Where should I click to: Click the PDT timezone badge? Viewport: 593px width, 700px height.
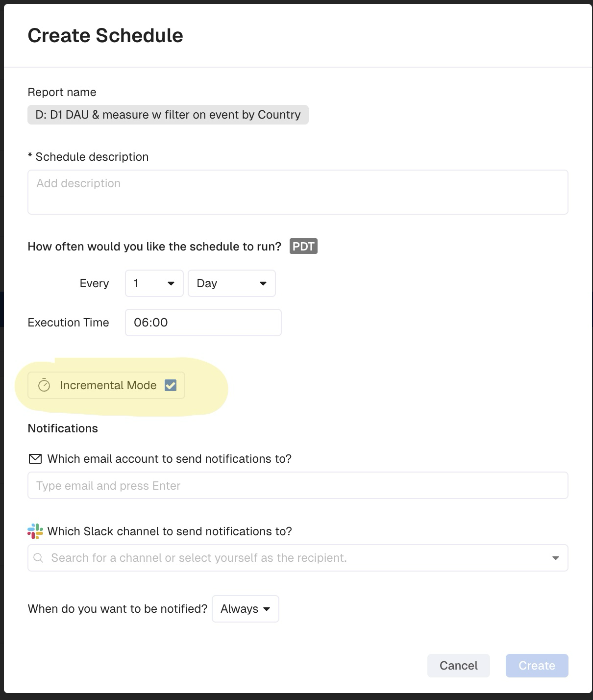coord(303,246)
